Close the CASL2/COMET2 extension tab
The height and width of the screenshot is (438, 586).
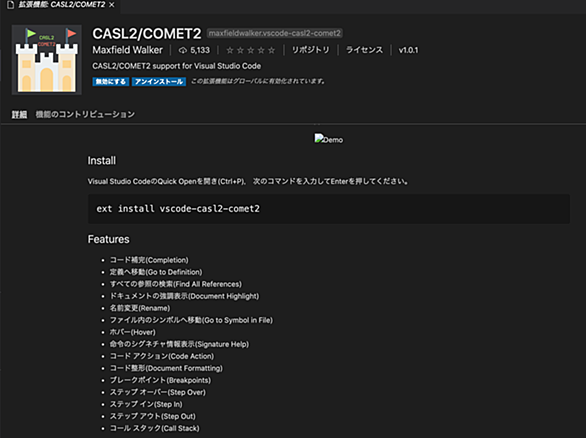tap(112, 5)
